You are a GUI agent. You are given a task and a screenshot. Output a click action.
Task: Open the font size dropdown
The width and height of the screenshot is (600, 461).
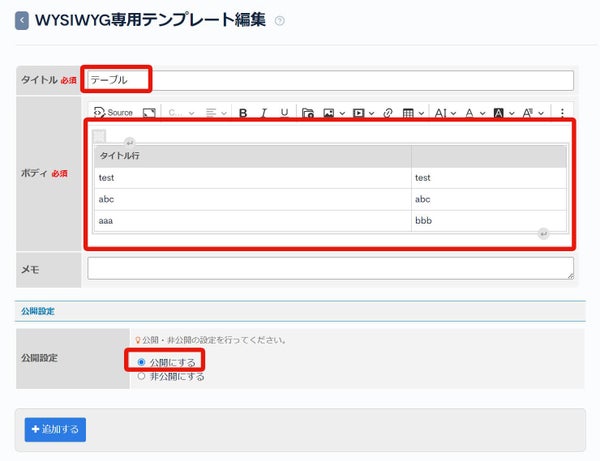point(445,113)
